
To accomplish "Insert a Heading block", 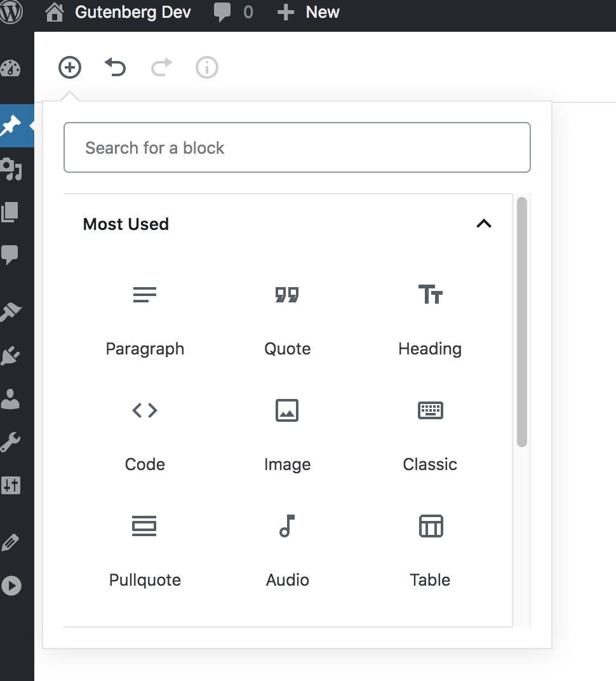I will coord(430,321).
